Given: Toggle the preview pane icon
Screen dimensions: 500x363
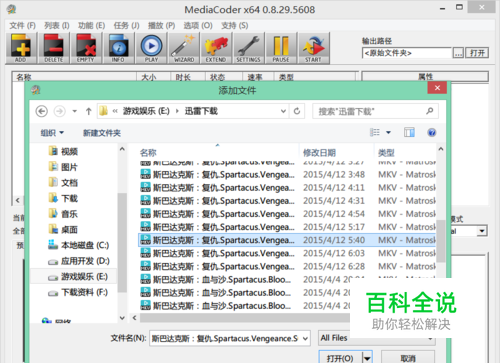Looking at the screenshot, I should point(409,132).
